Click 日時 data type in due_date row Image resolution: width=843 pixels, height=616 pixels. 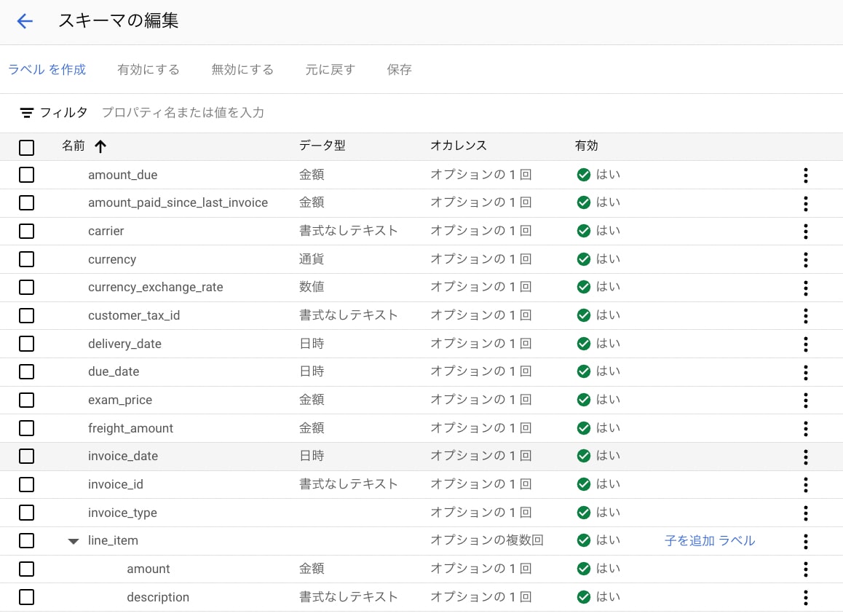[312, 371]
